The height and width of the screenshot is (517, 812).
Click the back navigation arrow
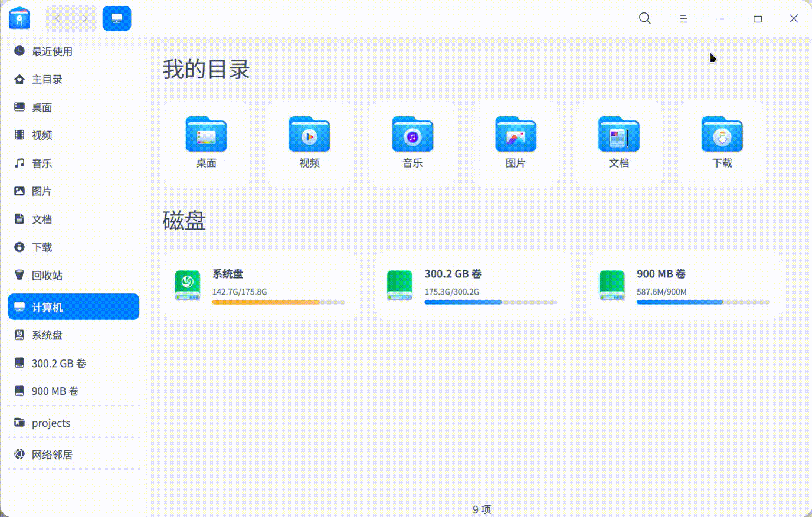[x=57, y=18]
